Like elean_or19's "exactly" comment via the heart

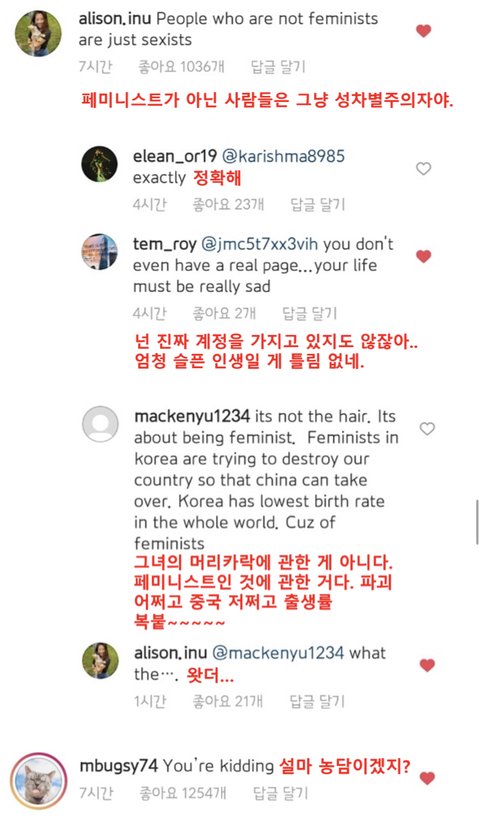click(x=423, y=169)
